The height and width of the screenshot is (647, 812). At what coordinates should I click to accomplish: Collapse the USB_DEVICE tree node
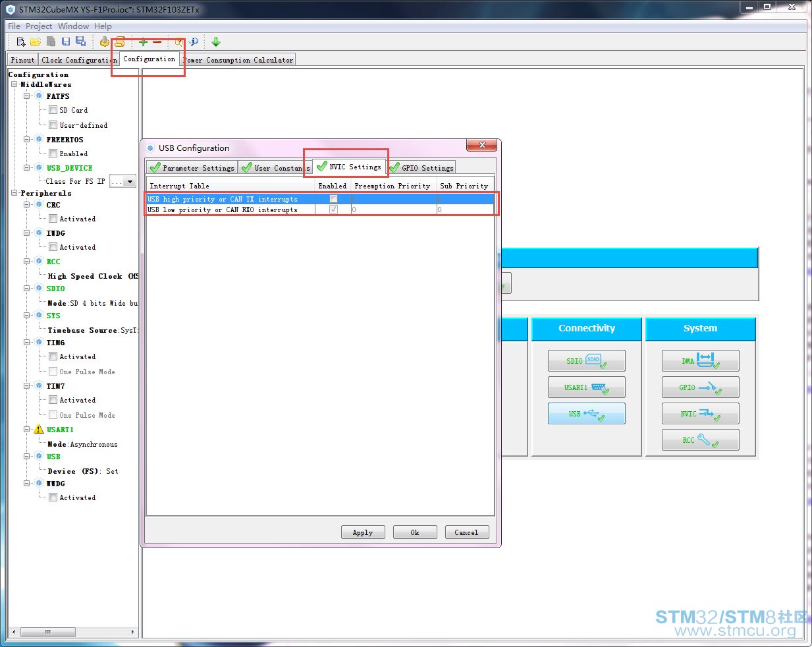coord(27,168)
